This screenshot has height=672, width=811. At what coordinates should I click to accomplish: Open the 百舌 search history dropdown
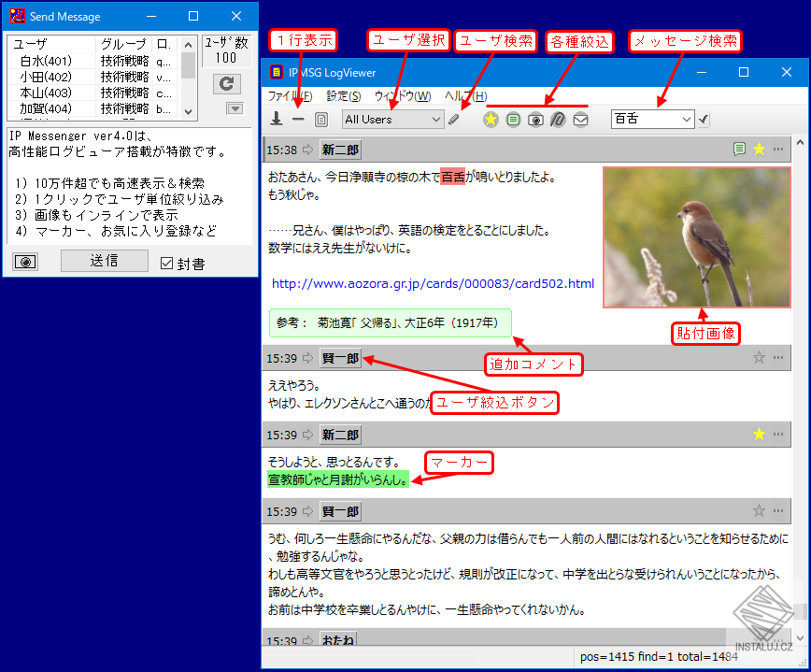[x=687, y=120]
